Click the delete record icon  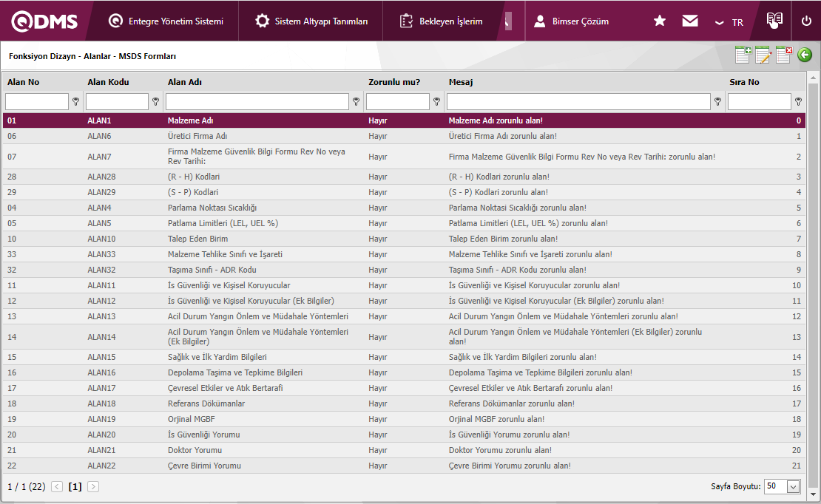click(x=784, y=55)
